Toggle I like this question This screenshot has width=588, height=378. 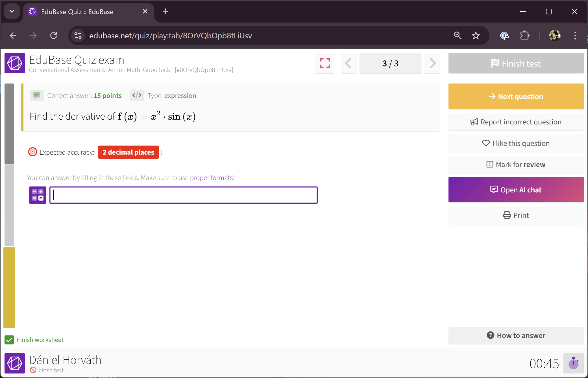pyautogui.click(x=516, y=143)
